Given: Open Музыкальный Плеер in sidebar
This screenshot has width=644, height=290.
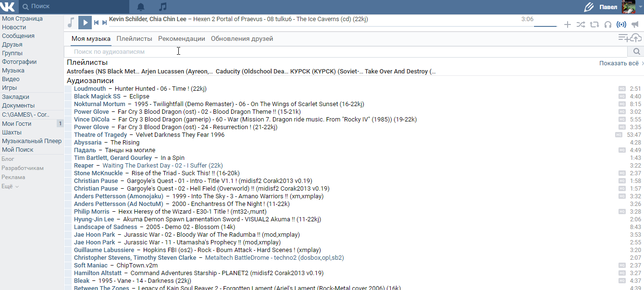Looking at the screenshot, I should [x=32, y=141].
